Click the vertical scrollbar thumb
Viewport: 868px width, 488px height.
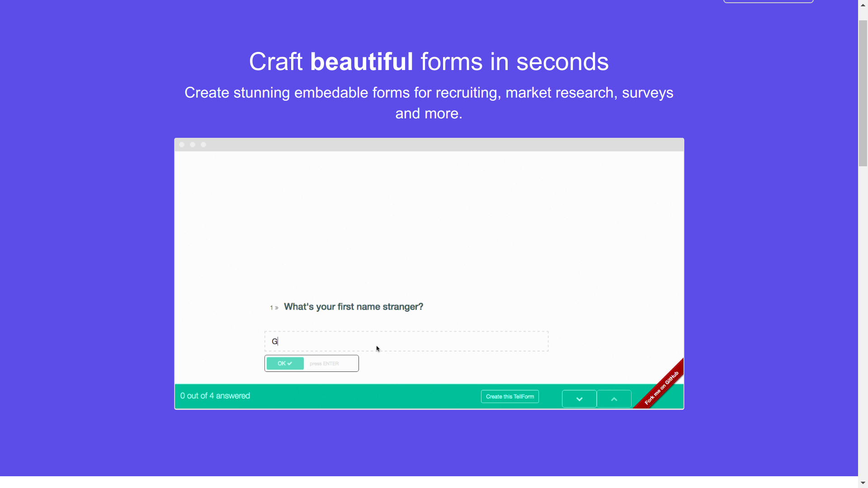(x=863, y=93)
